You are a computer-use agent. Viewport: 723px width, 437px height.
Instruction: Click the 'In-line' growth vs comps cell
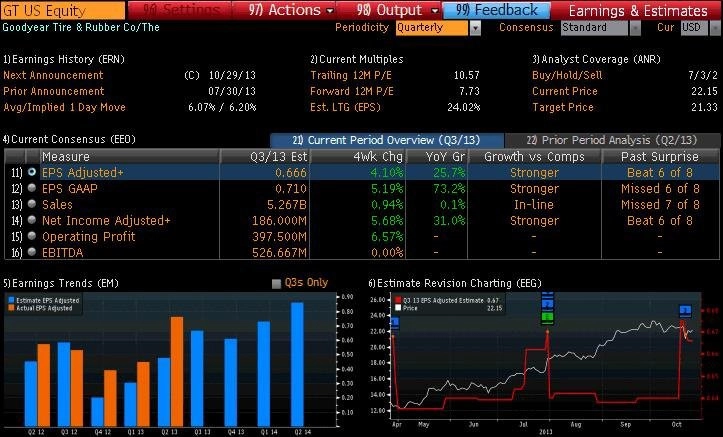534,205
